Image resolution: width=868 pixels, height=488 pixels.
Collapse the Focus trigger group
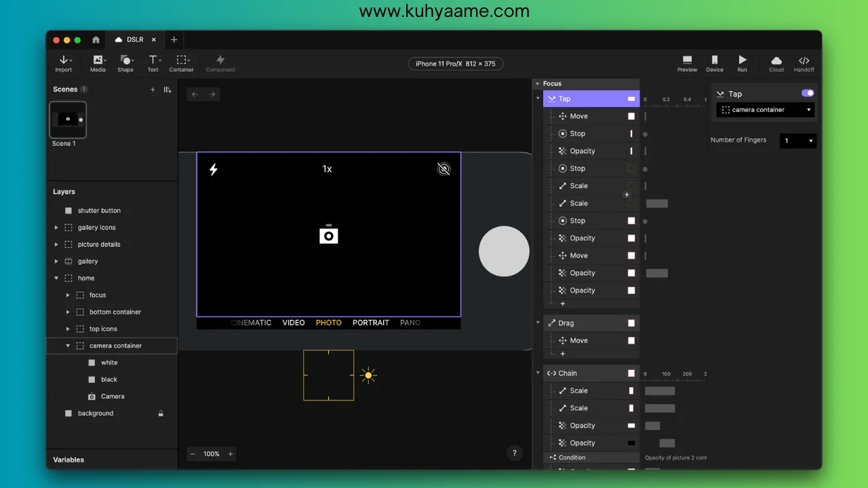click(538, 84)
